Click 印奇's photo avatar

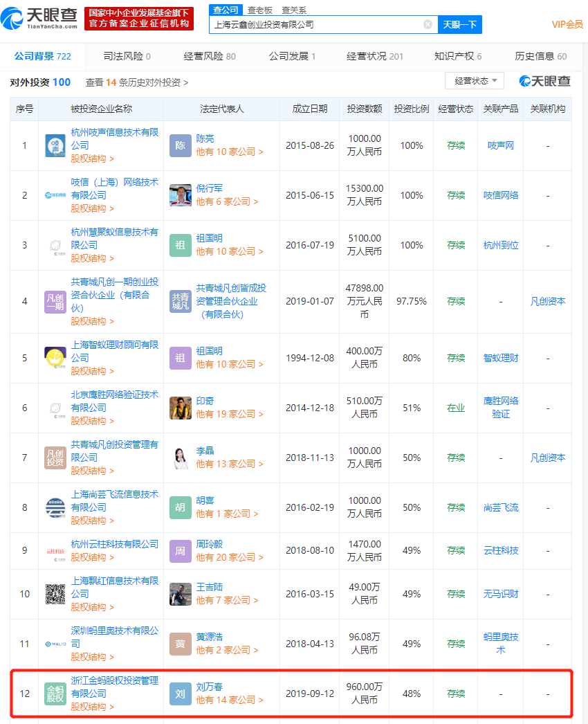pyautogui.click(x=181, y=408)
